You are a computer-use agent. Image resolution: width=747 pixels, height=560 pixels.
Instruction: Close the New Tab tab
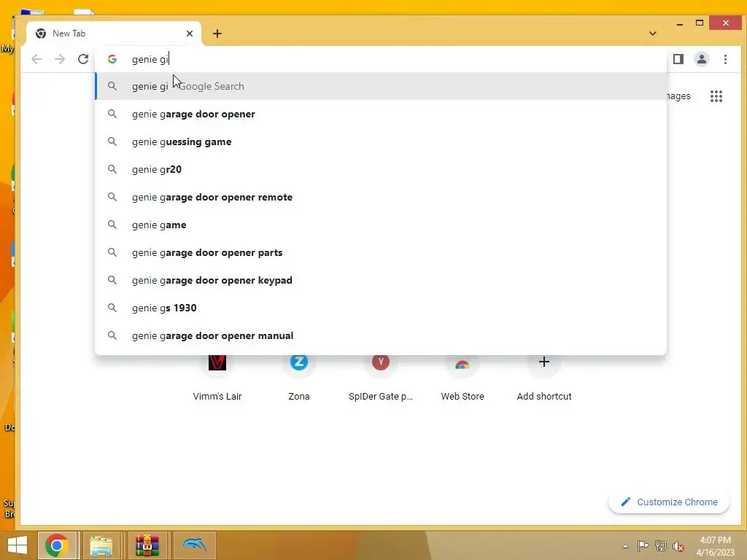coord(190,34)
